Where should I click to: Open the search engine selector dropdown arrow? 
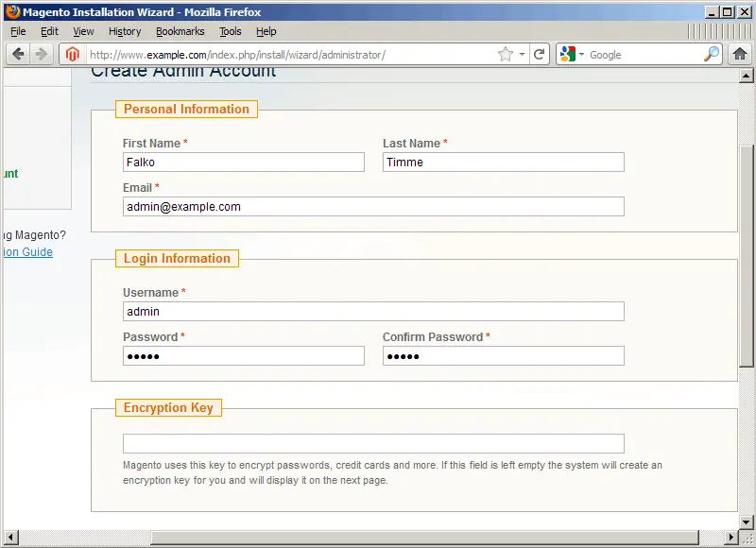click(581, 55)
